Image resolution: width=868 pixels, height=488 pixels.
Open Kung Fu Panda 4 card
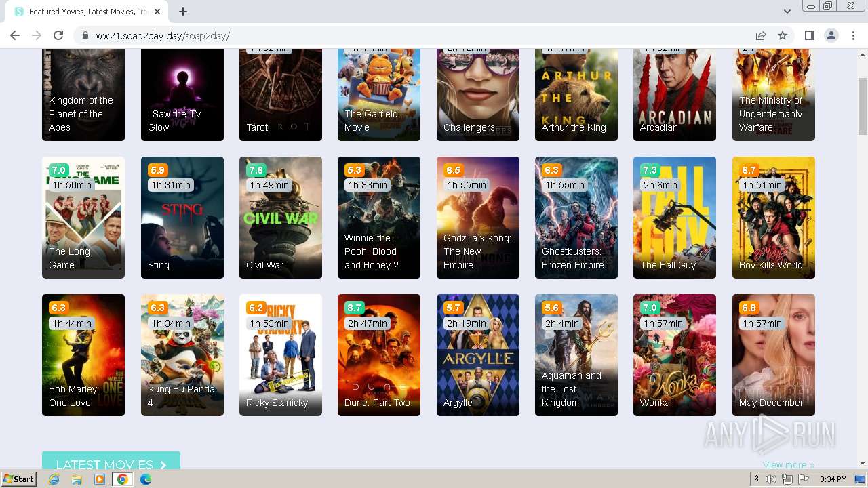(182, 355)
